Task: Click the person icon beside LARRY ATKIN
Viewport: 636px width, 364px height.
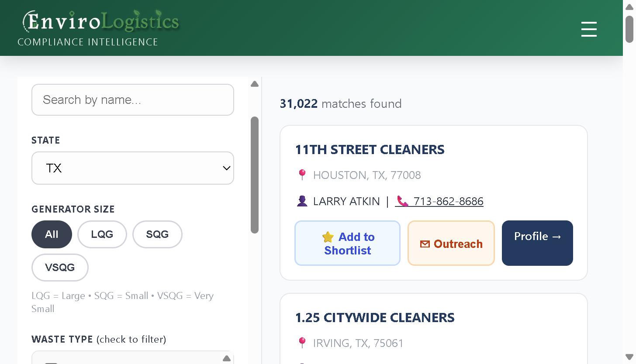Action: coord(302,201)
